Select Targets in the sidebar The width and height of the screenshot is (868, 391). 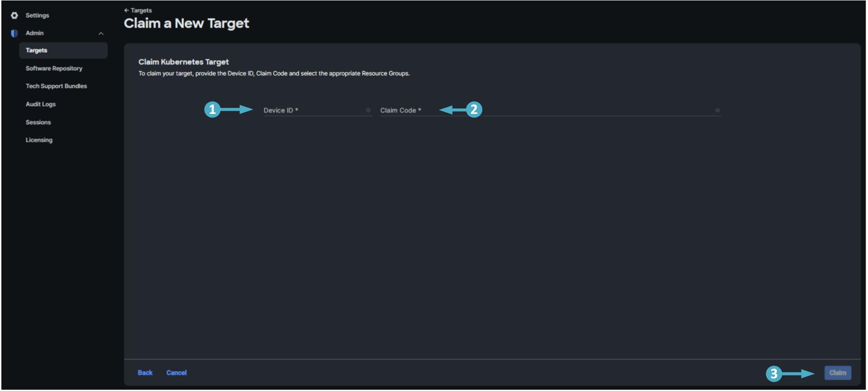[x=36, y=51]
